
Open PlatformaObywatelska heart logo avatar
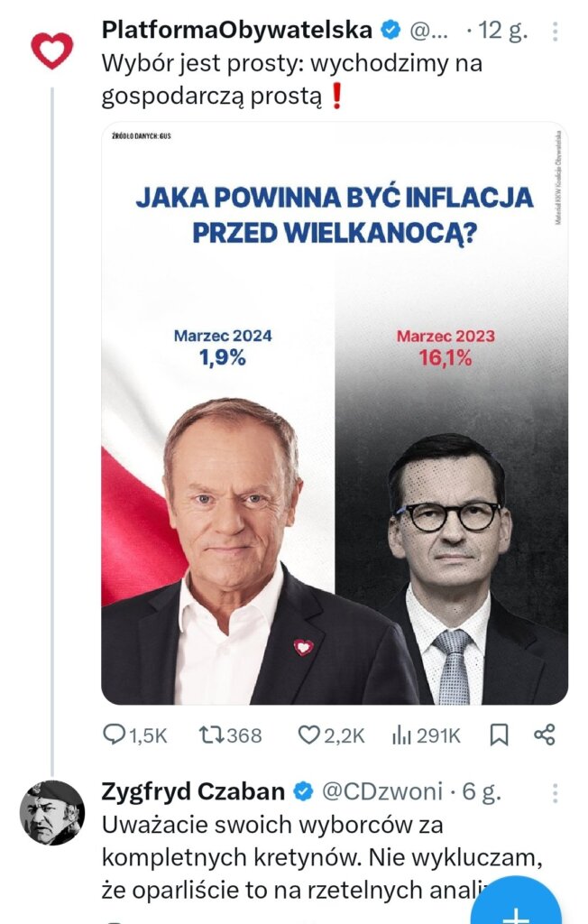click(x=51, y=51)
